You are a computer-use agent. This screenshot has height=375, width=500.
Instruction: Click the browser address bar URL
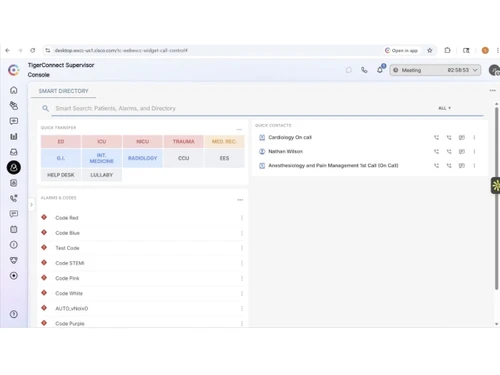click(x=121, y=50)
